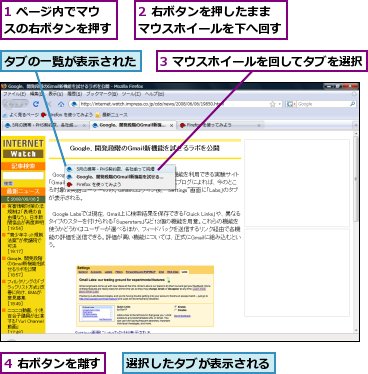Switch to the Firefox を使ってみよう tab
368x374 pixels.
[220, 125]
